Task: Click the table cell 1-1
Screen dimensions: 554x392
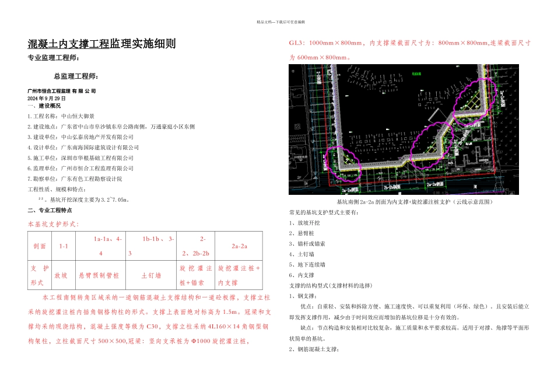Action: 64,246
